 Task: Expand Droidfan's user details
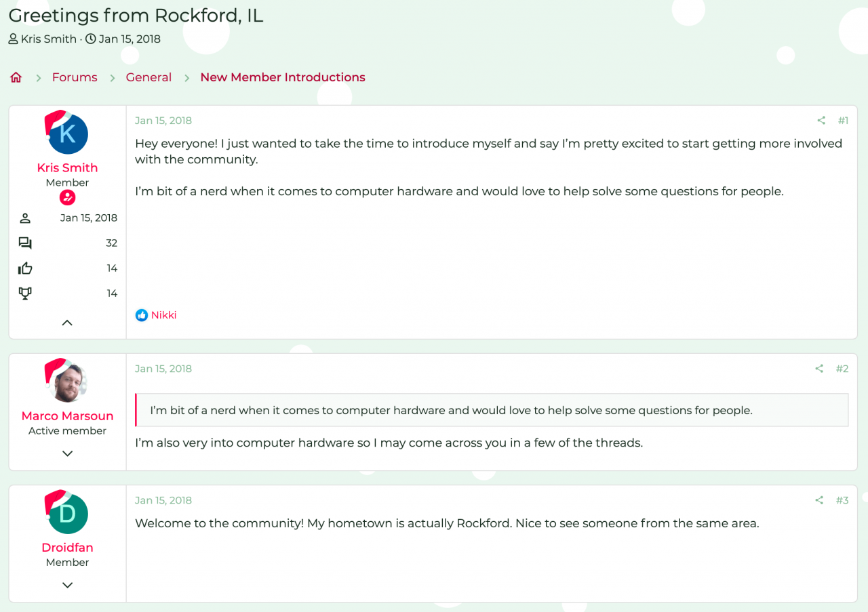tap(67, 585)
